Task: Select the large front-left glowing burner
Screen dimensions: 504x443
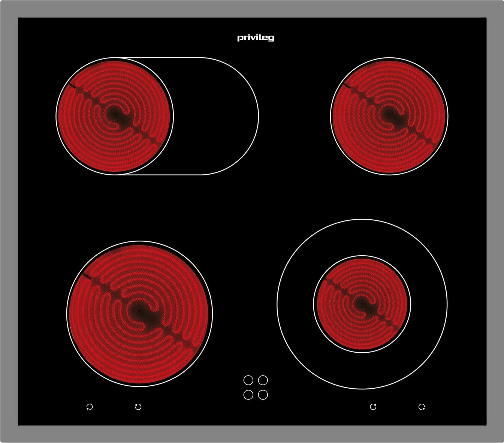Action: tap(139, 313)
